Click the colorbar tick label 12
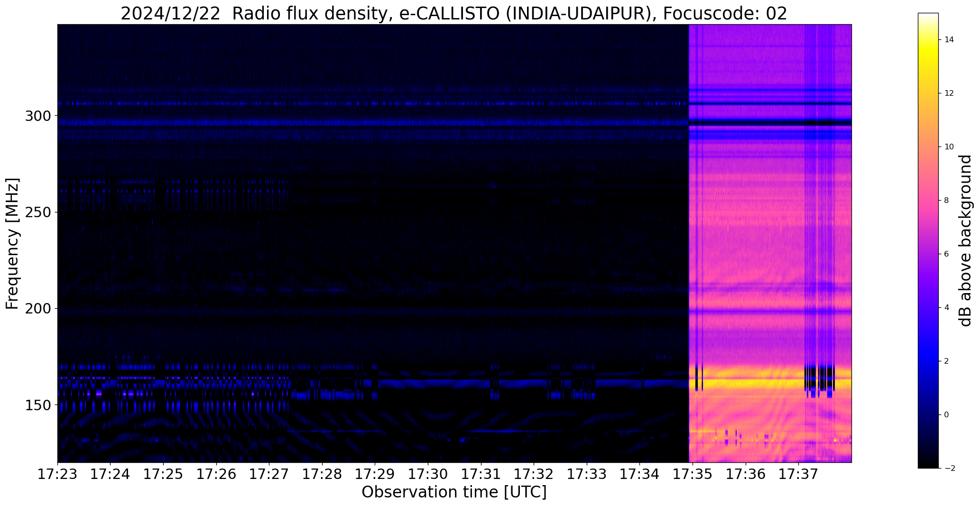The height and width of the screenshot is (506, 980). (x=949, y=93)
